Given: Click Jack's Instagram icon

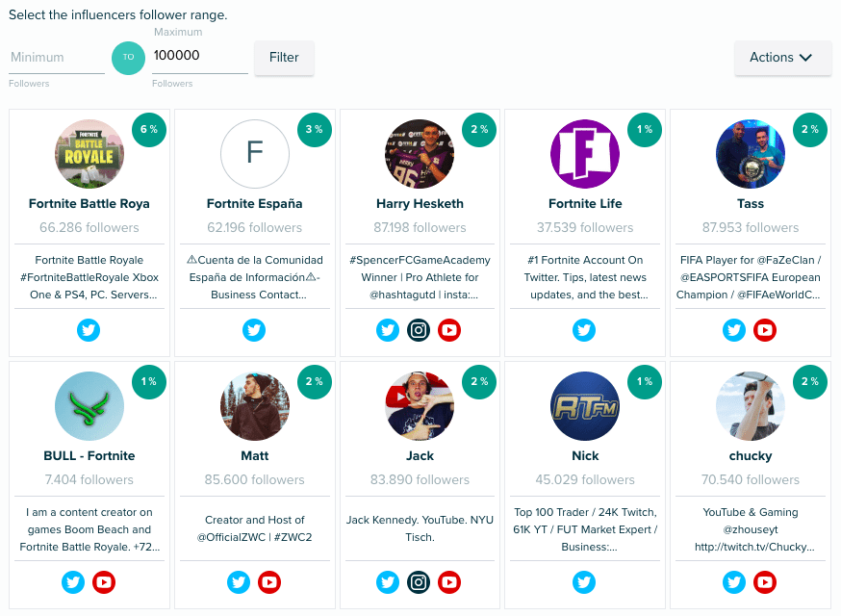Looking at the screenshot, I should 419,582.
